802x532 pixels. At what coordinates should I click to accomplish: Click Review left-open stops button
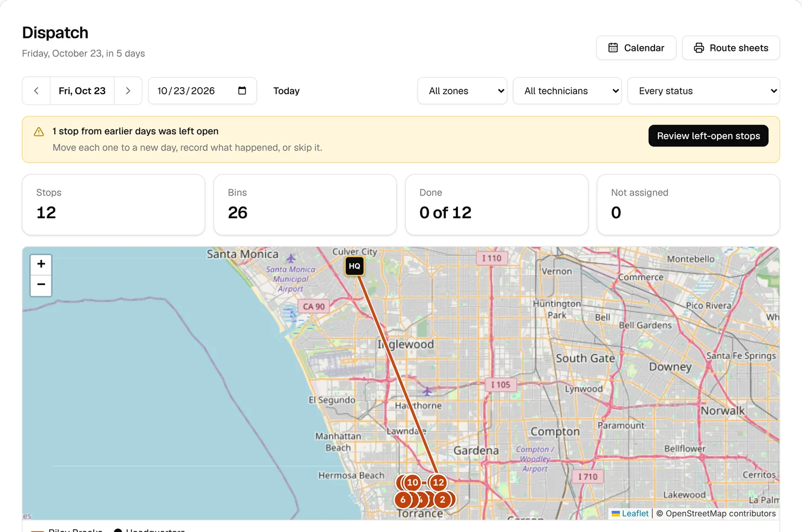click(708, 136)
